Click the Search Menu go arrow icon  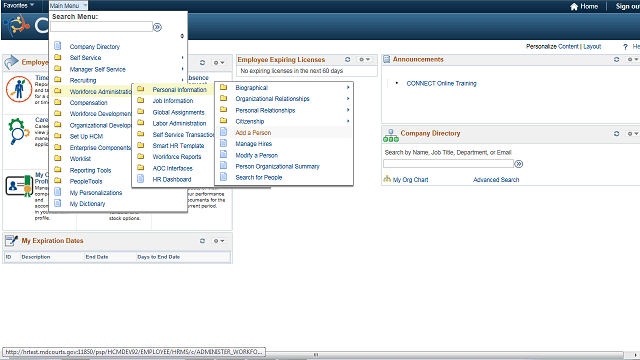click(x=157, y=27)
